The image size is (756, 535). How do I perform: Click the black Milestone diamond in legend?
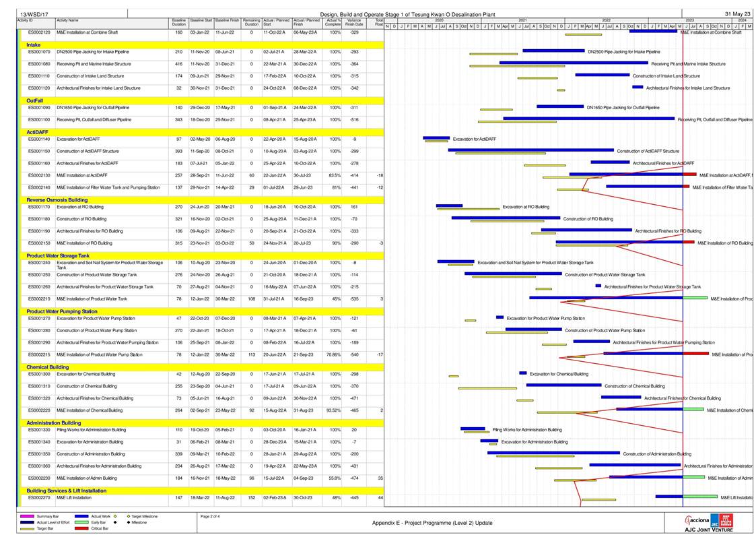[x=129, y=522]
